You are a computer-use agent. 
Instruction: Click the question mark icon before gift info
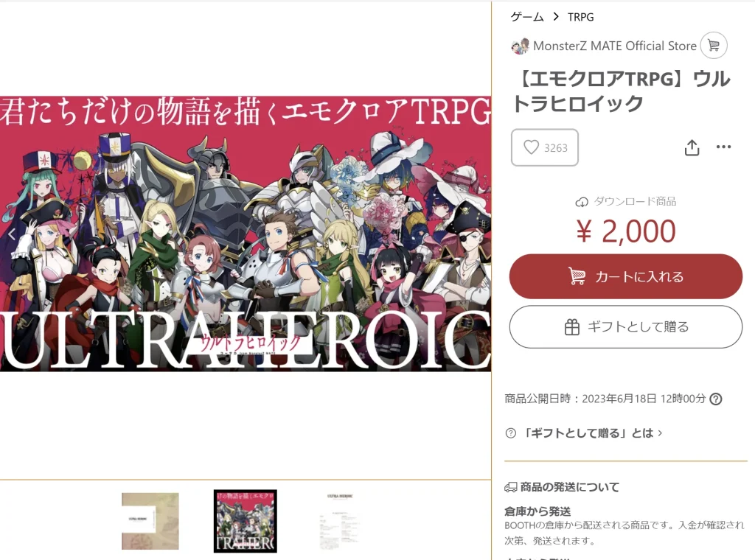[511, 433]
